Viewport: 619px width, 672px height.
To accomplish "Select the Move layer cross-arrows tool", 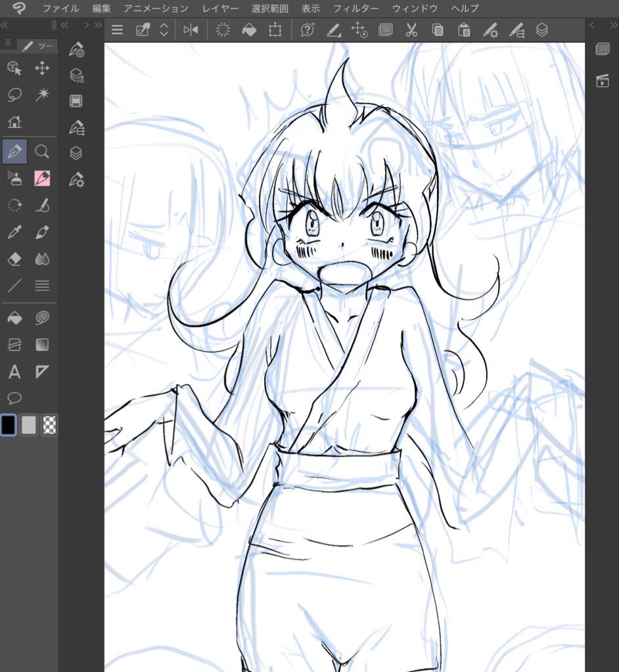I will coord(42,68).
